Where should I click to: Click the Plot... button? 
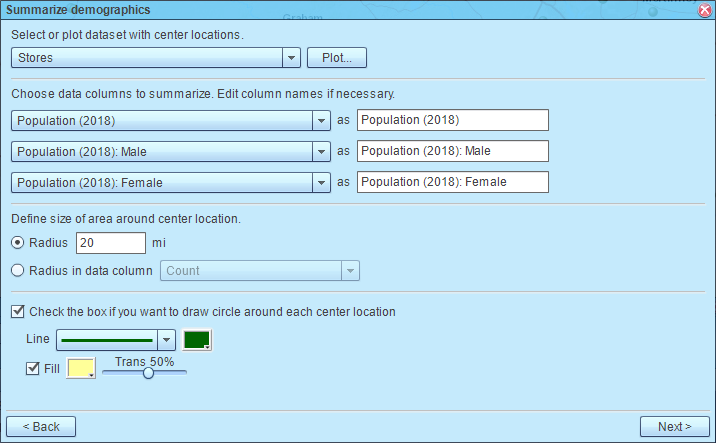coord(337,58)
